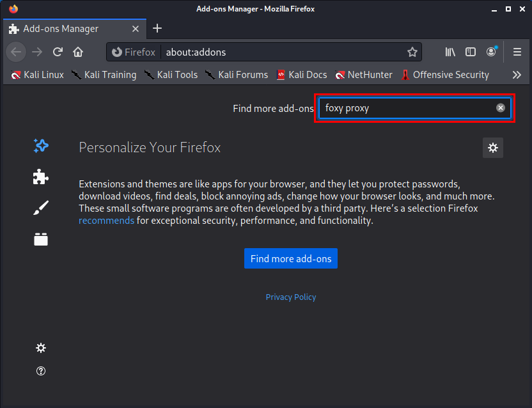Open the Kali Training bookmark
Image resolution: width=532 pixels, height=408 pixels.
click(x=104, y=75)
